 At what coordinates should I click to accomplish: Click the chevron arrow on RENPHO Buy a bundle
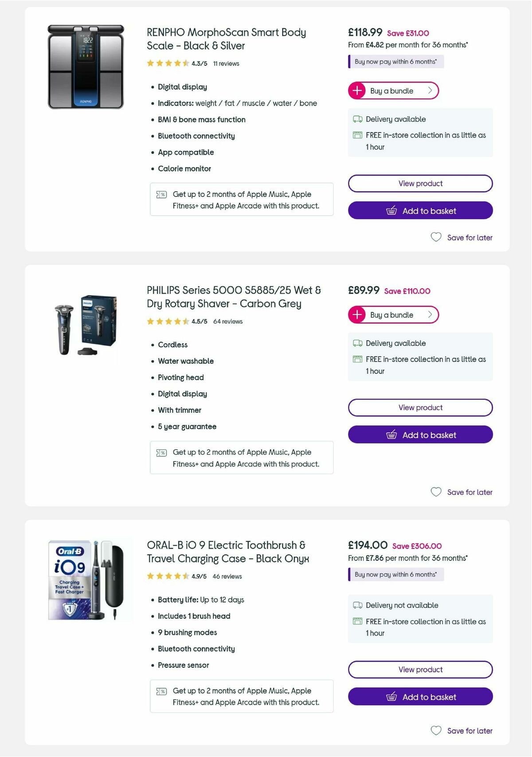click(429, 90)
